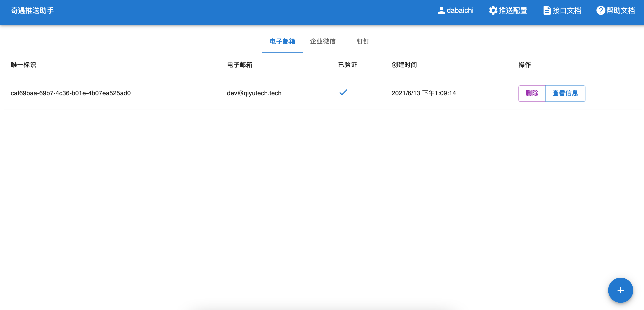Click the 创建时间 column header
Image resolution: width=644 pixels, height=310 pixels.
(404, 65)
